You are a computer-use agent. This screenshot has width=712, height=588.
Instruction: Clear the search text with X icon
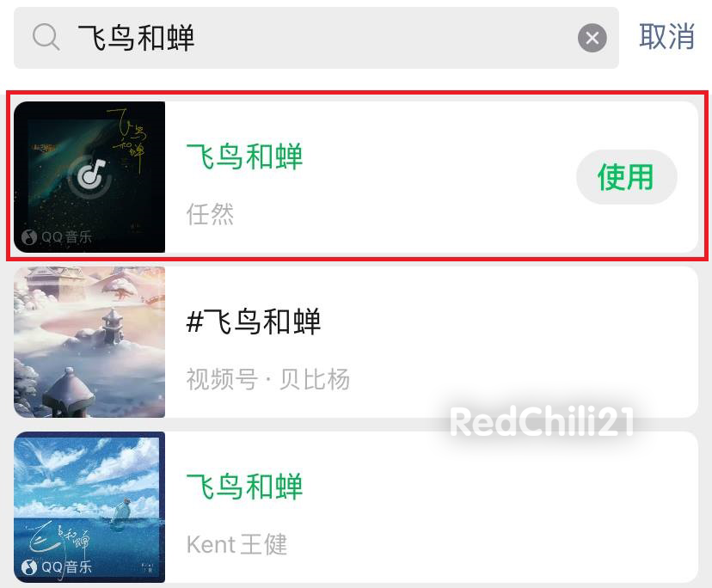click(x=592, y=38)
